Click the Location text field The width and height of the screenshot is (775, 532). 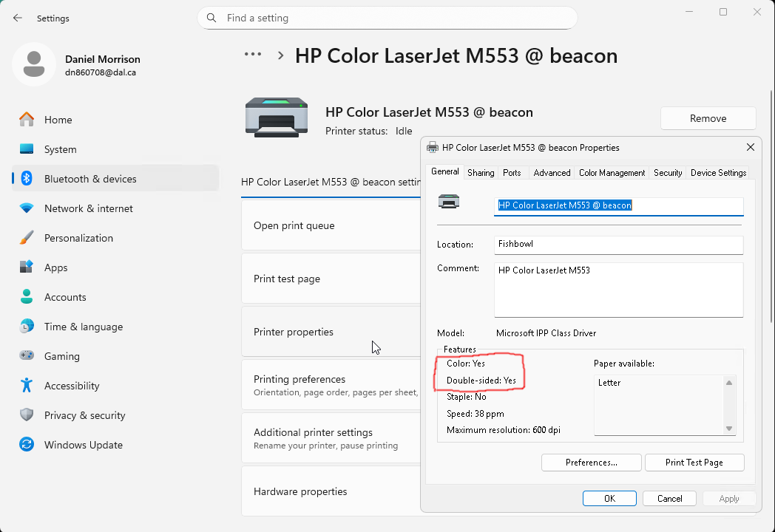coord(618,245)
